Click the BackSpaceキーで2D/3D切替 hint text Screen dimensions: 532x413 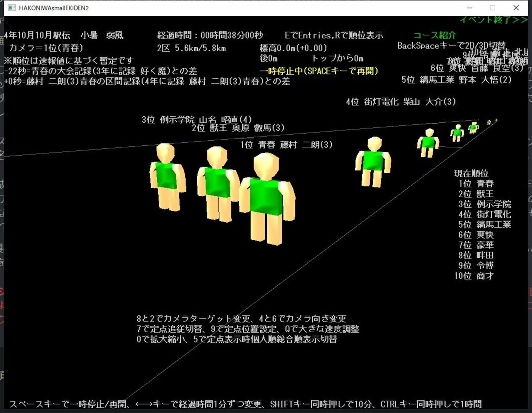452,46
